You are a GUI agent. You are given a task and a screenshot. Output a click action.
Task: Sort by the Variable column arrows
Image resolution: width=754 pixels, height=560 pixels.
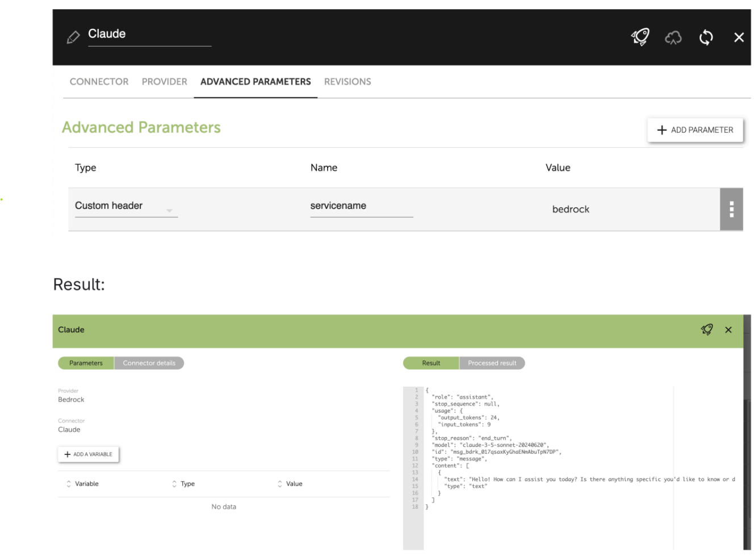click(x=69, y=484)
